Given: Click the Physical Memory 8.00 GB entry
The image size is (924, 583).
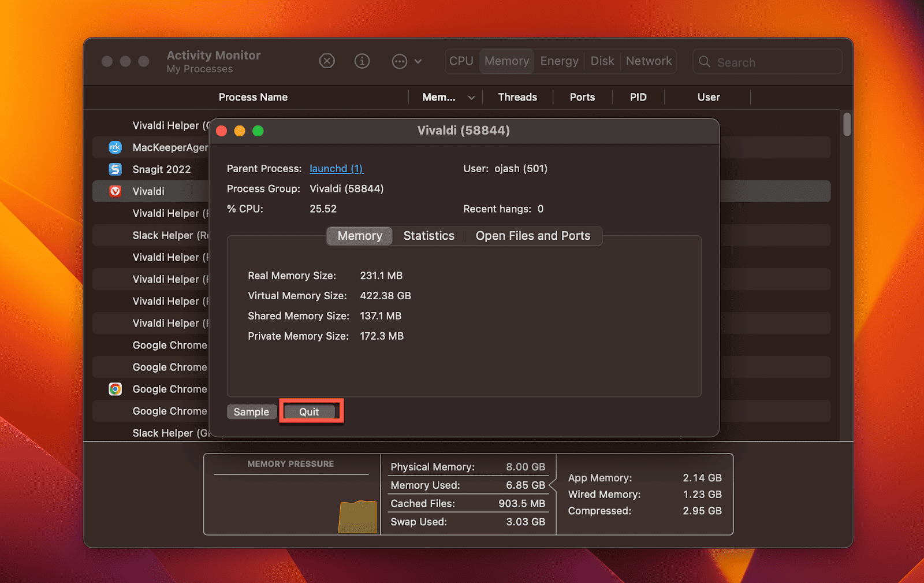Looking at the screenshot, I should (x=468, y=467).
